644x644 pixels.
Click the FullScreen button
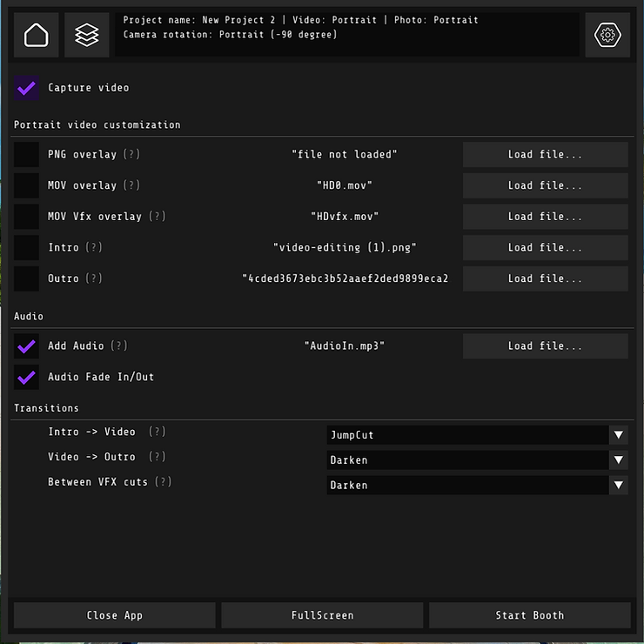[322, 615]
